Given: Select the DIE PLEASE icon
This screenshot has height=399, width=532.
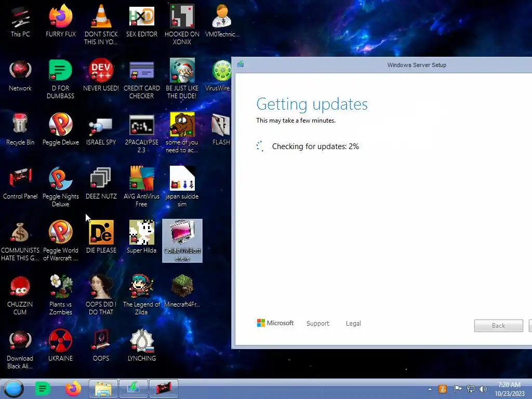Looking at the screenshot, I should click(101, 237).
